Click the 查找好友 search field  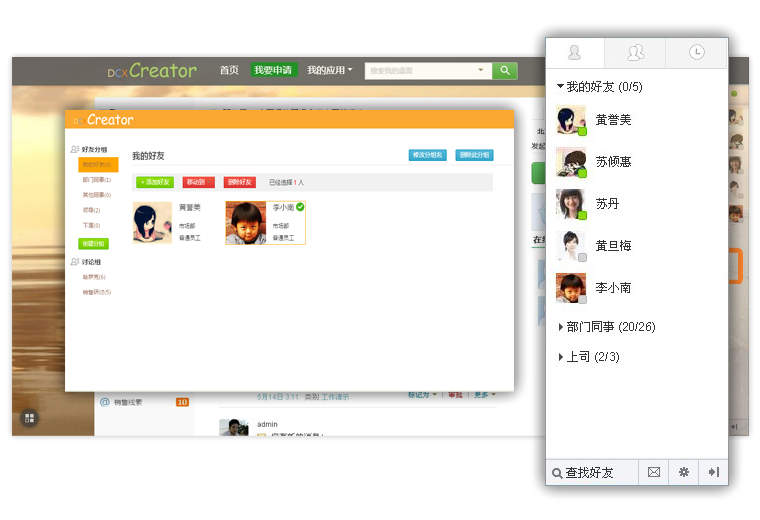point(590,472)
